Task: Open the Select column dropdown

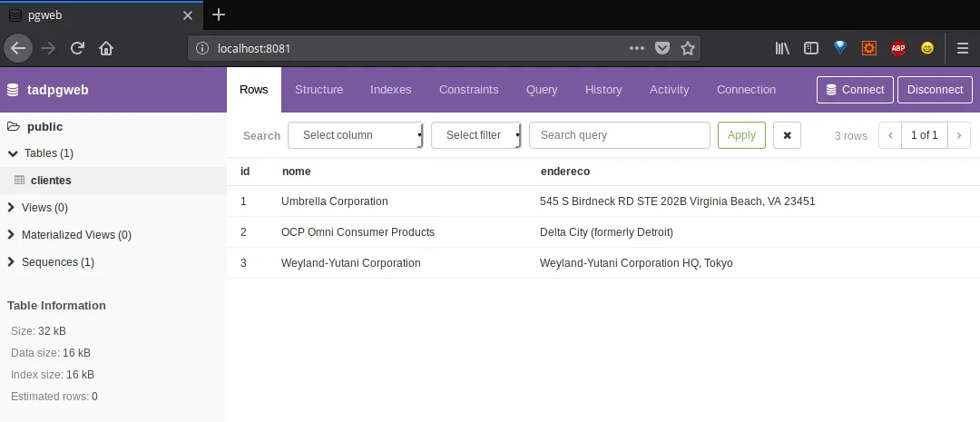Action: [355, 135]
